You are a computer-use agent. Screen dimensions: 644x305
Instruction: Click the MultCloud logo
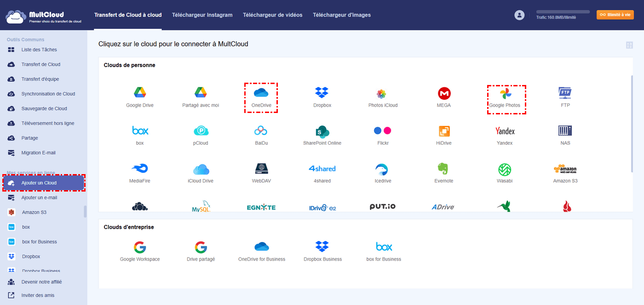click(x=44, y=17)
